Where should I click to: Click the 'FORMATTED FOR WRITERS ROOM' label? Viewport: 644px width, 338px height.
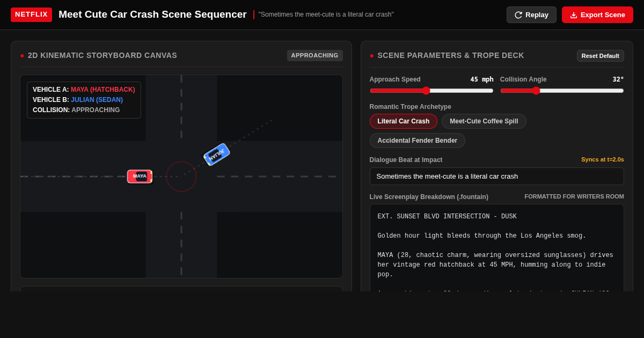pos(574,196)
